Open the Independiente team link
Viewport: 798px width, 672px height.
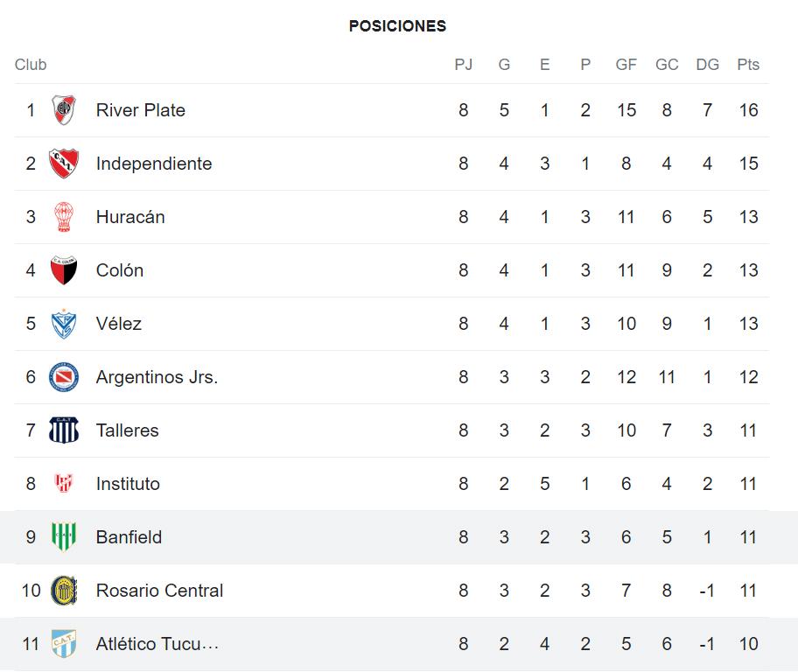pyautogui.click(x=154, y=164)
